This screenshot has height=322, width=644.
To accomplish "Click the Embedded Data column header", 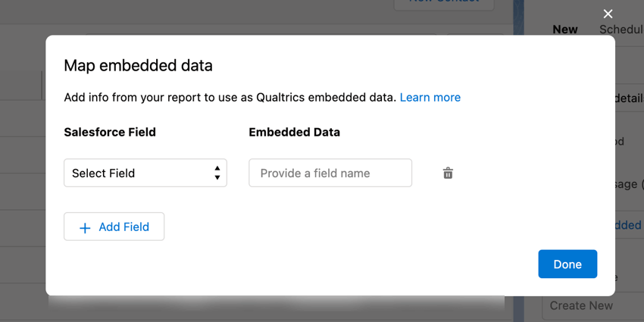I will [294, 132].
